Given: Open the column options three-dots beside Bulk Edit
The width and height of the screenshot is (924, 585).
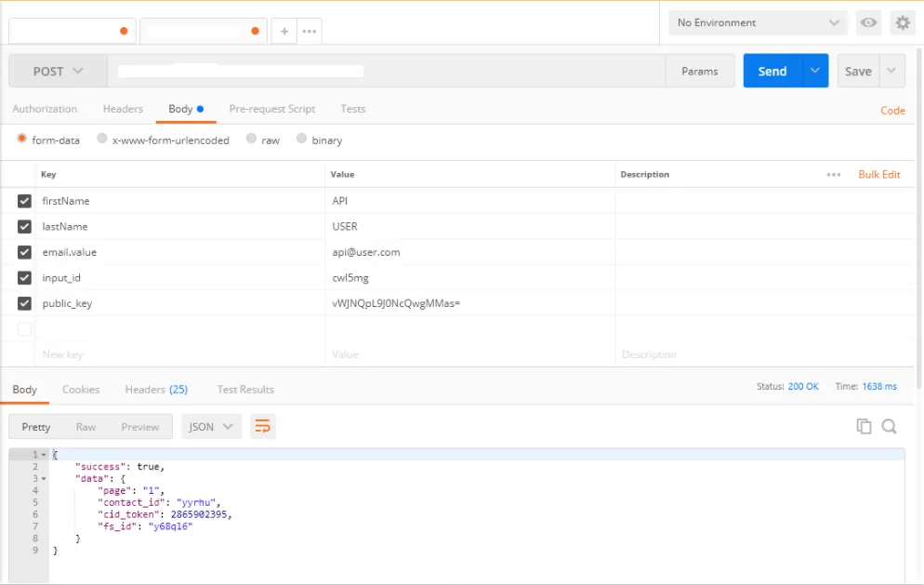Looking at the screenshot, I should [x=833, y=175].
